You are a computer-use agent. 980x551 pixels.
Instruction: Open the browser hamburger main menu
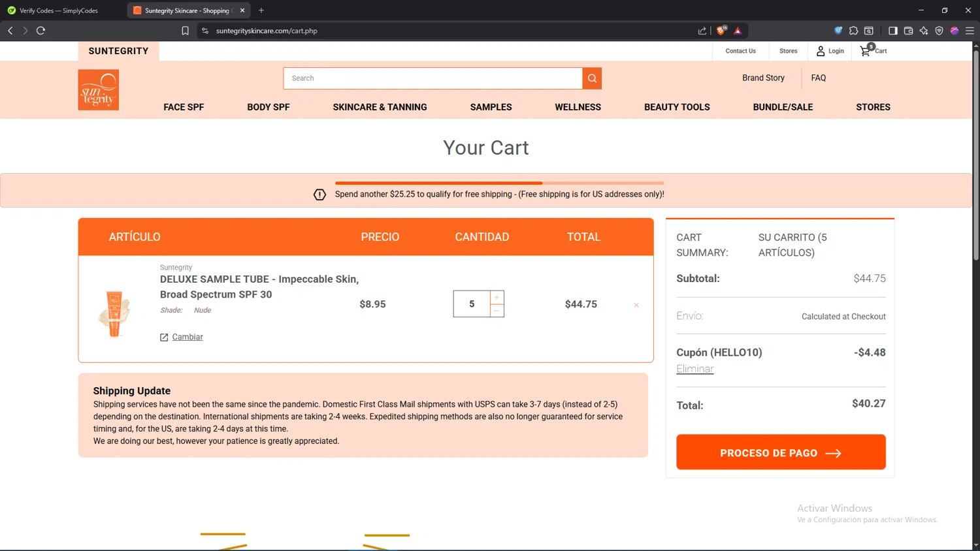(970, 31)
